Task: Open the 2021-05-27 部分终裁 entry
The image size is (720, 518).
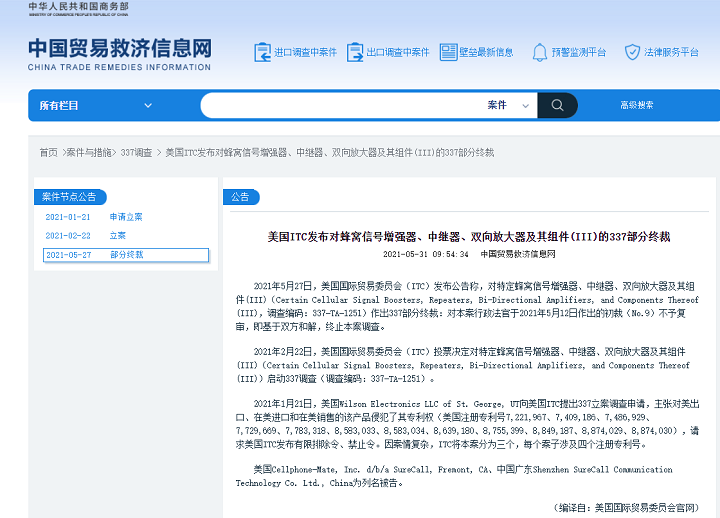Action: pyautogui.click(x=126, y=255)
